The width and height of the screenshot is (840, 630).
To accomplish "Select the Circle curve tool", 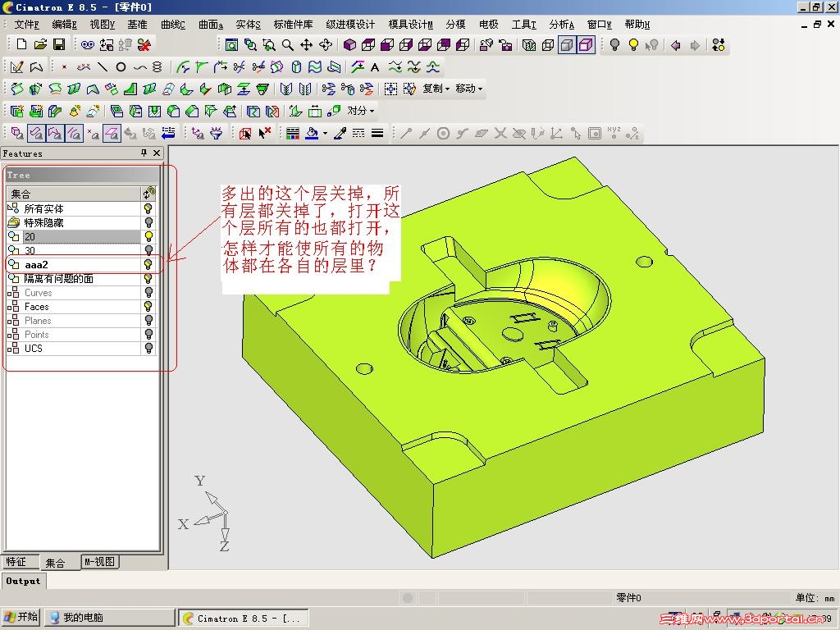I will pyautogui.click(x=121, y=67).
